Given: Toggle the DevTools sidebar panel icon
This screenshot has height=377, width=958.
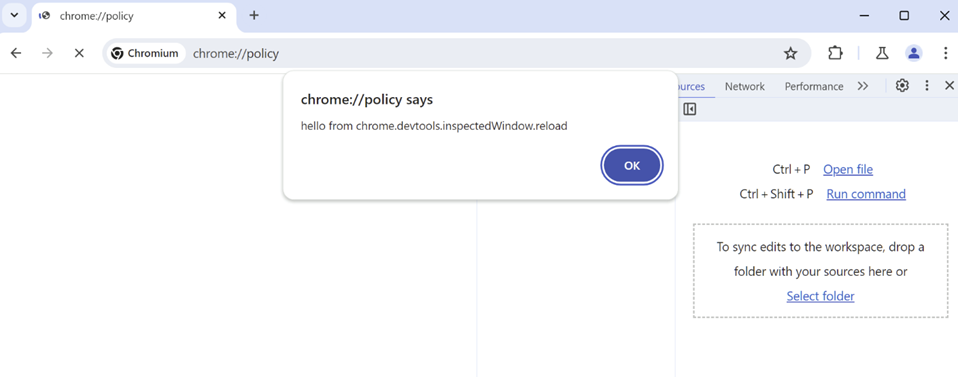Looking at the screenshot, I should tap(690, 109).
